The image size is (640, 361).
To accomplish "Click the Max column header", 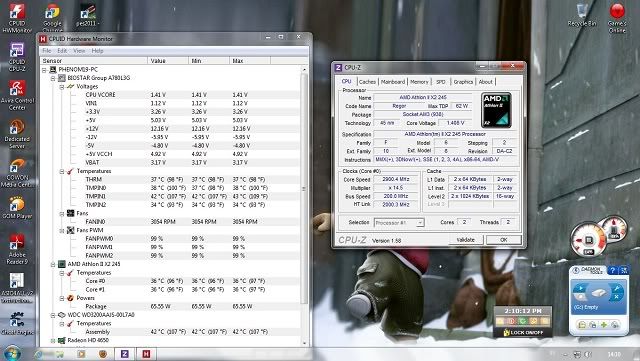I will pyautogui.click(x=249, y=61).
